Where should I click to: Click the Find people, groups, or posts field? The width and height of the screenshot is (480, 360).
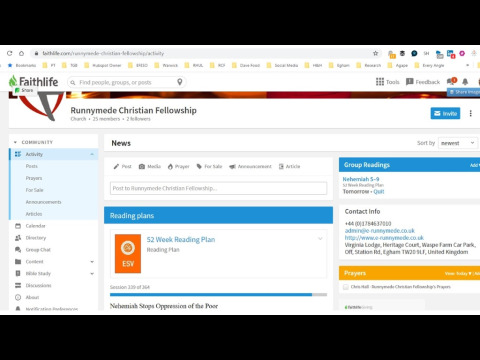pos(127,82)
